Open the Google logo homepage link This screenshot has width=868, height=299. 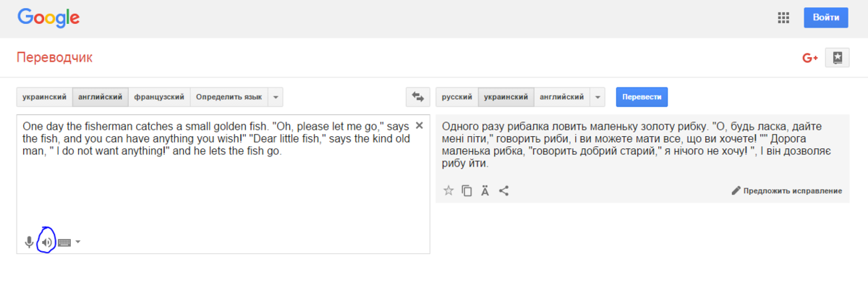48,18
